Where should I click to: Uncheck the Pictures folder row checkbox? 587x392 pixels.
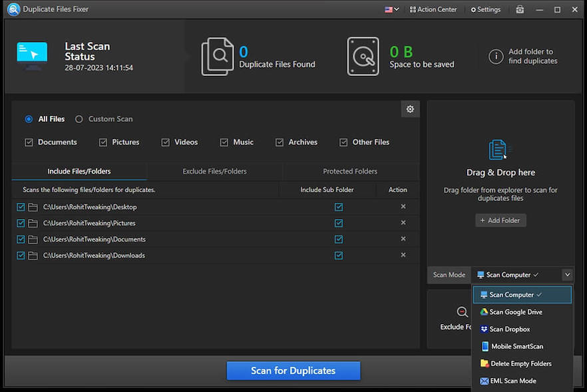[21, 223]
